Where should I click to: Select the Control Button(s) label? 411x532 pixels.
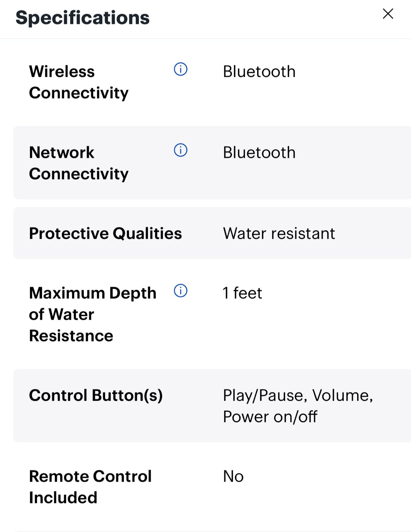click(96, 395)
